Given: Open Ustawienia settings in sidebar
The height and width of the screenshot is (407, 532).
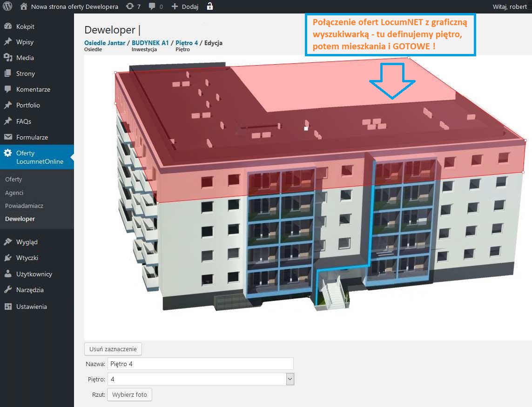Looking at the screenshot, I should 31,307.
